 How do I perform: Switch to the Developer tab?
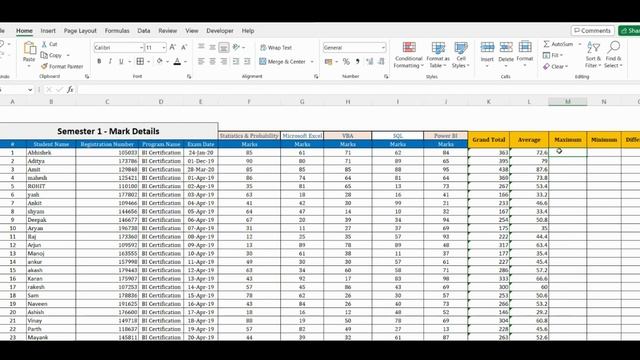click(220, 31)
